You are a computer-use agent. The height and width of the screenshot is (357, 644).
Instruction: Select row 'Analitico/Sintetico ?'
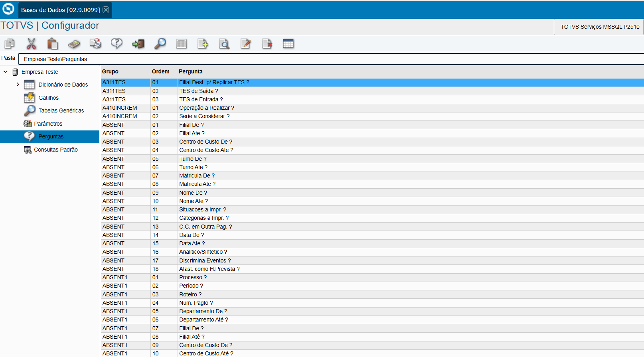point(372,252)
